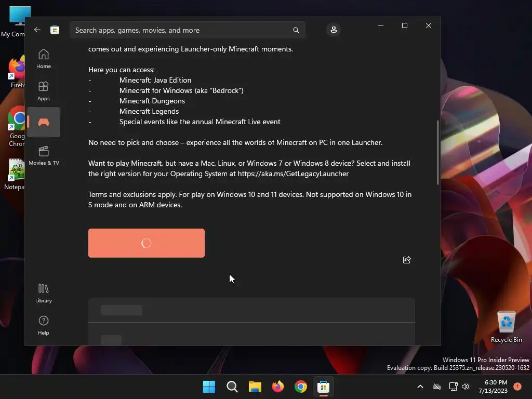Select the Recycle Bin desktop icon
The image size is (532, 399).
coord(506,327)
